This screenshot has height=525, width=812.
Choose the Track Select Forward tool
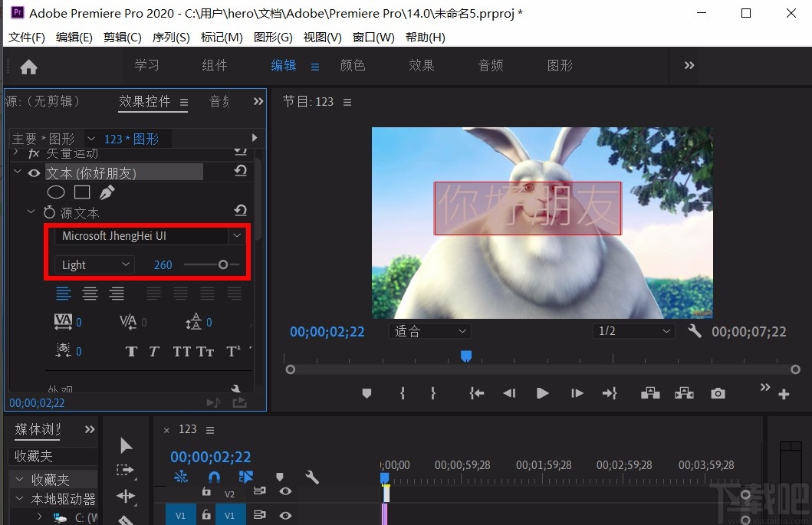(x=126, y=470)
